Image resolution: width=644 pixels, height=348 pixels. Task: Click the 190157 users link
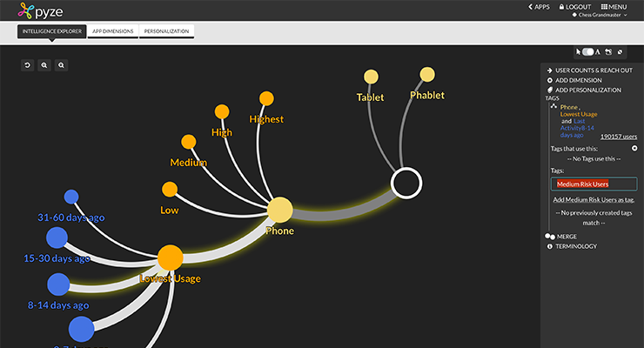(619, 137)
